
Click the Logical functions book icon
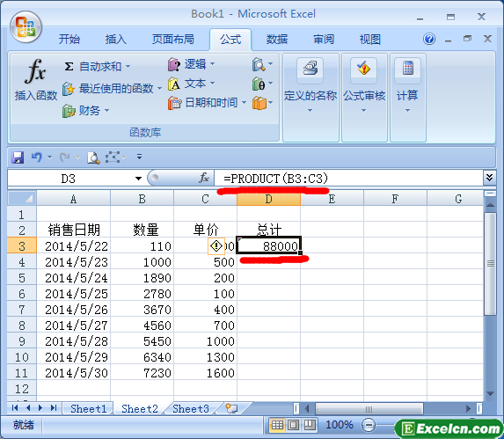(x=174, y=64)
